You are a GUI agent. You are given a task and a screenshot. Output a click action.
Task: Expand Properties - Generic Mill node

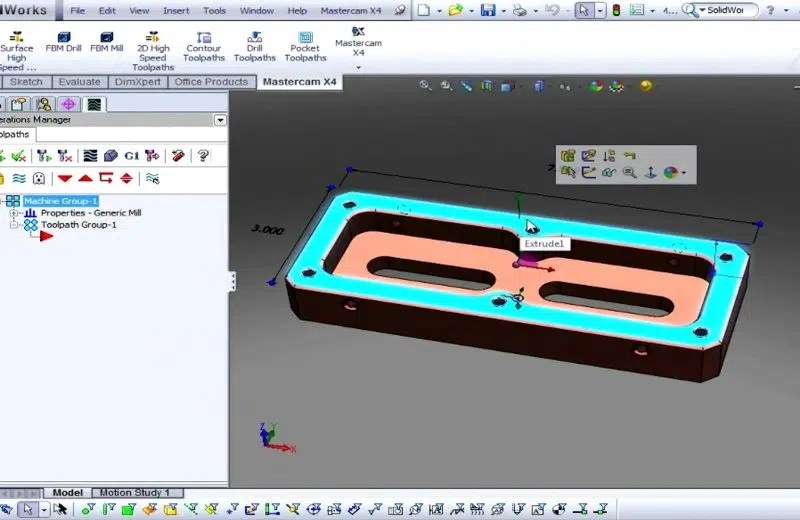tap(14, 213)
